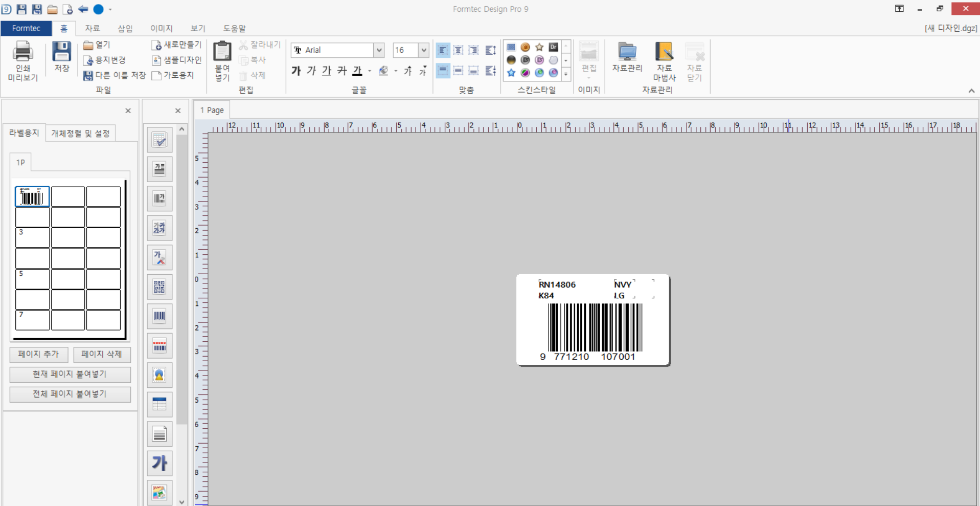Select the word-art 가 tool with pen
The image size is (980, 506).
coord(159,257)
